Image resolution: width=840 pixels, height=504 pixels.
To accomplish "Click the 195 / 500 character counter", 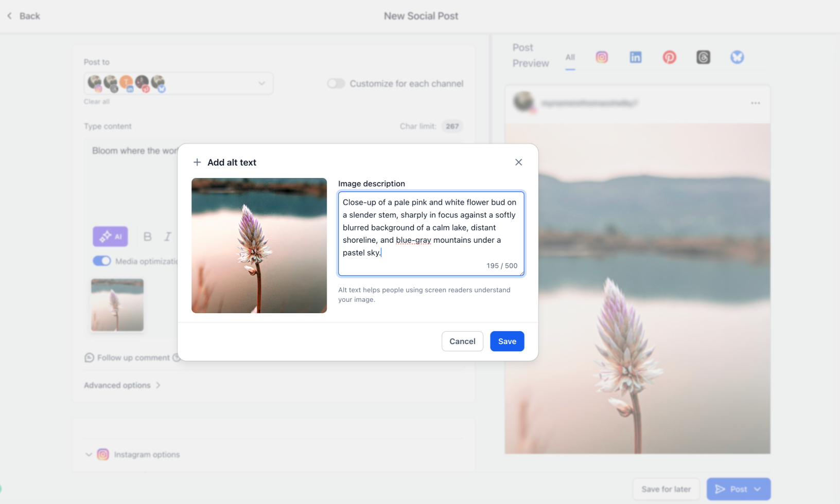I will point(502,266).
